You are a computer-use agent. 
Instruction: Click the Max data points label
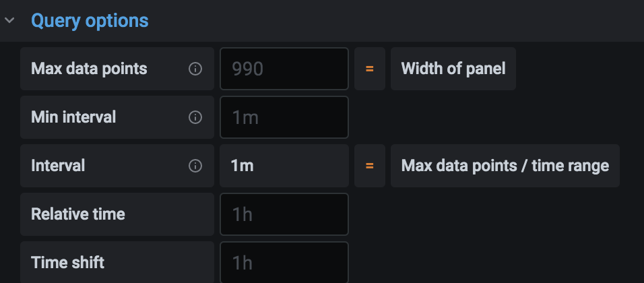(89, 69)
